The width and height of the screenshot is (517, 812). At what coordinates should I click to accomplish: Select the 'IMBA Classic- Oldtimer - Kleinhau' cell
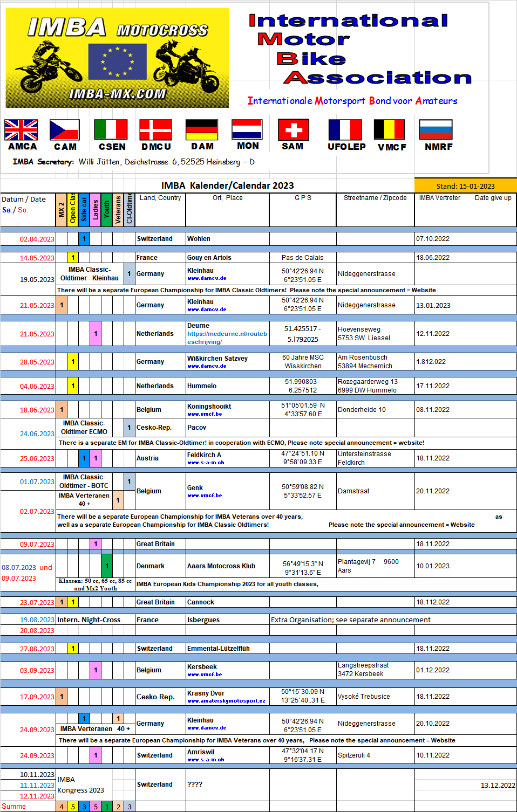point(90,274)
